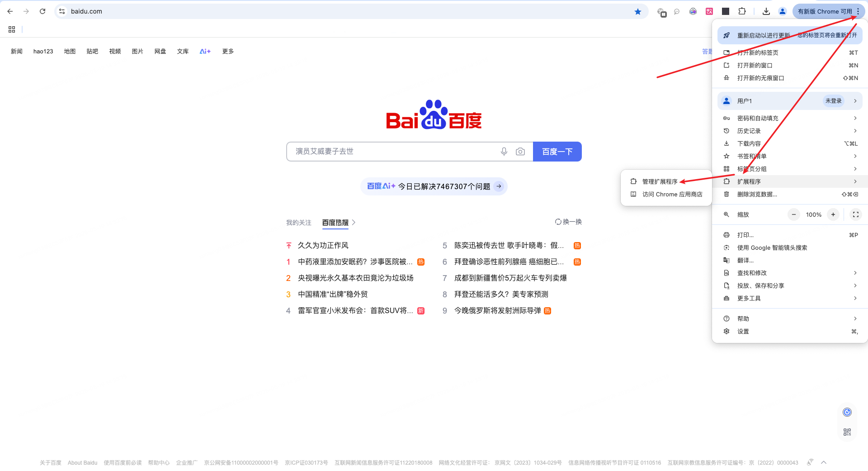Screen dimensions: 868x471
Task: Choose 打开新的窗口 menu item
Action: (790, 65)
